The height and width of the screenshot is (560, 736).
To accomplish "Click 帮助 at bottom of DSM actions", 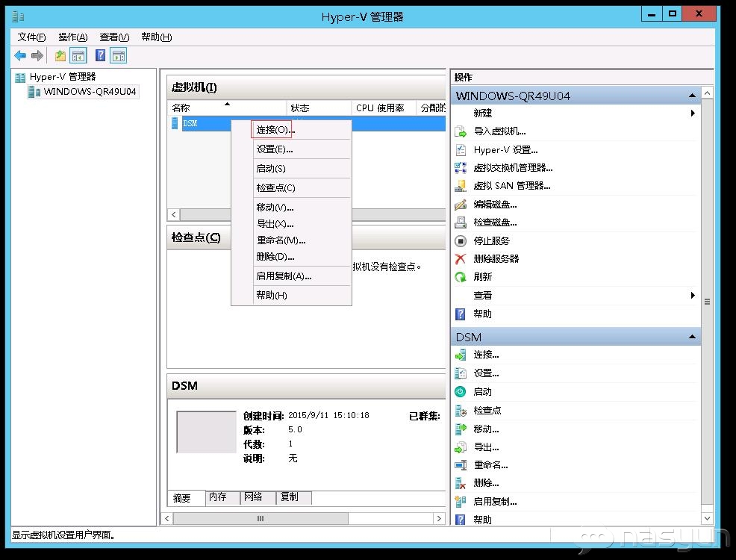I will tap(482, 520).
